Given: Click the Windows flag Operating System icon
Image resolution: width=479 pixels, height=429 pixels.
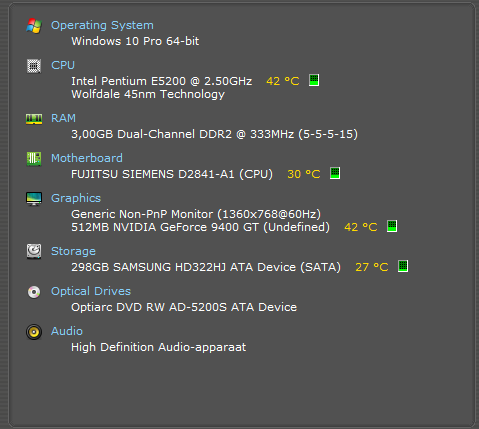Looking at the screenshot, I should (x=34, y=26).
